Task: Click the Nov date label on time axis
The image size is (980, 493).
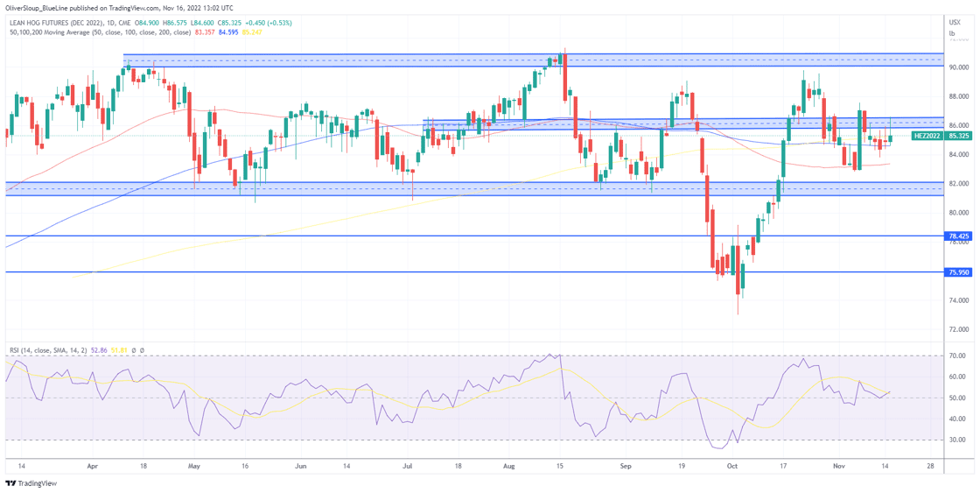Action: pyautogui.click(x=839, y=466)
